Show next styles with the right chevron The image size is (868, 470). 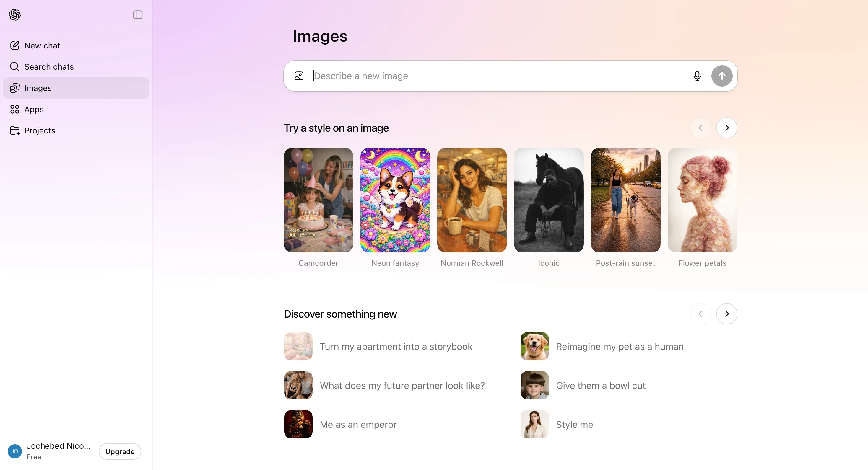[x=726, y=128]
